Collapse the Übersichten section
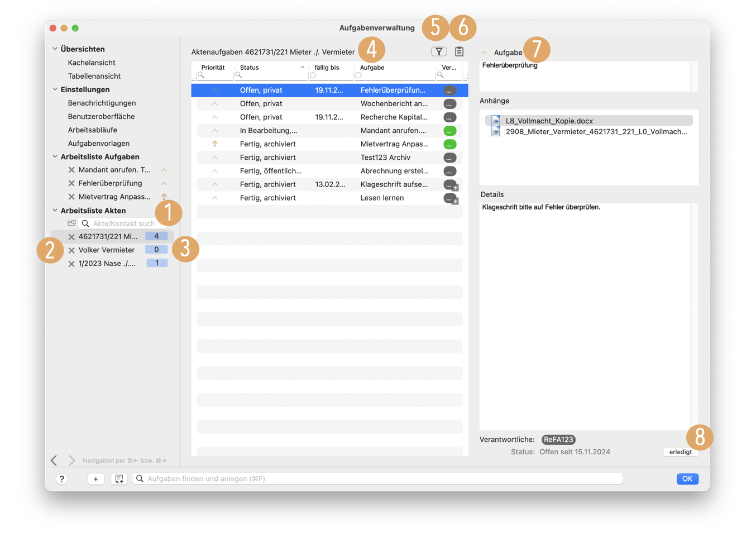Viewport: 756px width, 533px height. coord(55,49)
